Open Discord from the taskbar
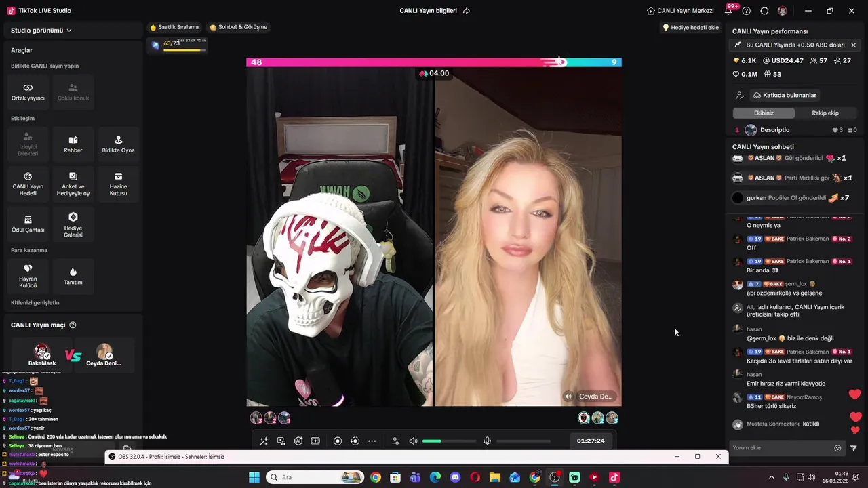 [455, 477]
